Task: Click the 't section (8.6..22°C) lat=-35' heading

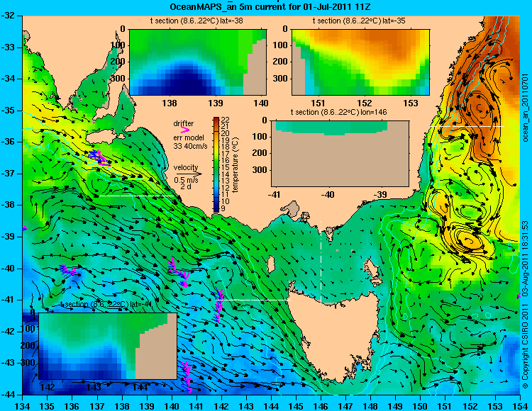Action: [x=359, y=21]
